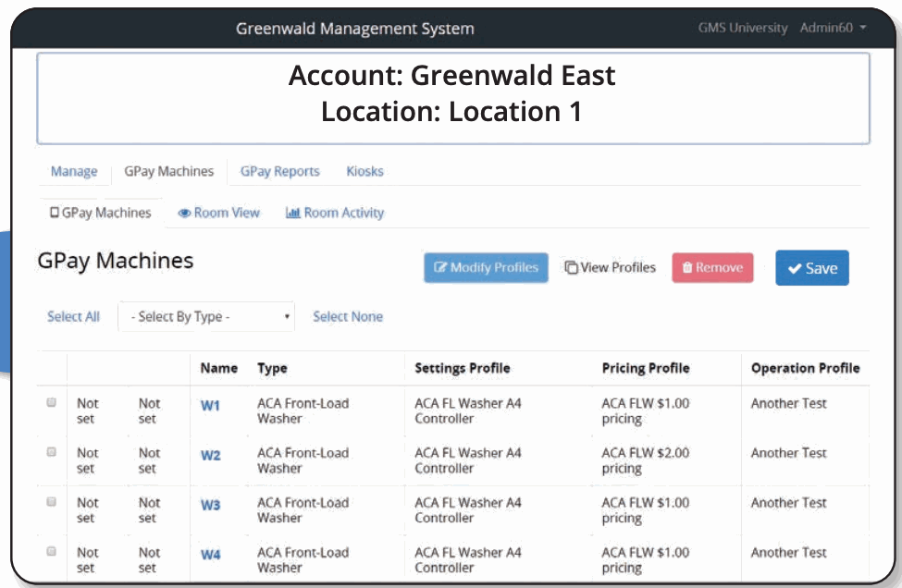The height and width of the screenshot is (588, 902).
Task: Click the Select None link
Action: pyautogui.click(x=348, y=317)
